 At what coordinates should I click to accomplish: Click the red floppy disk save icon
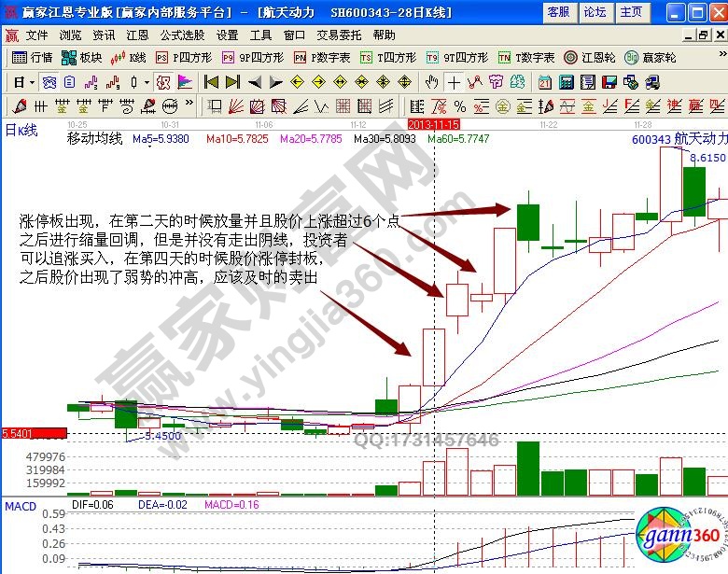tap(610, 81)
